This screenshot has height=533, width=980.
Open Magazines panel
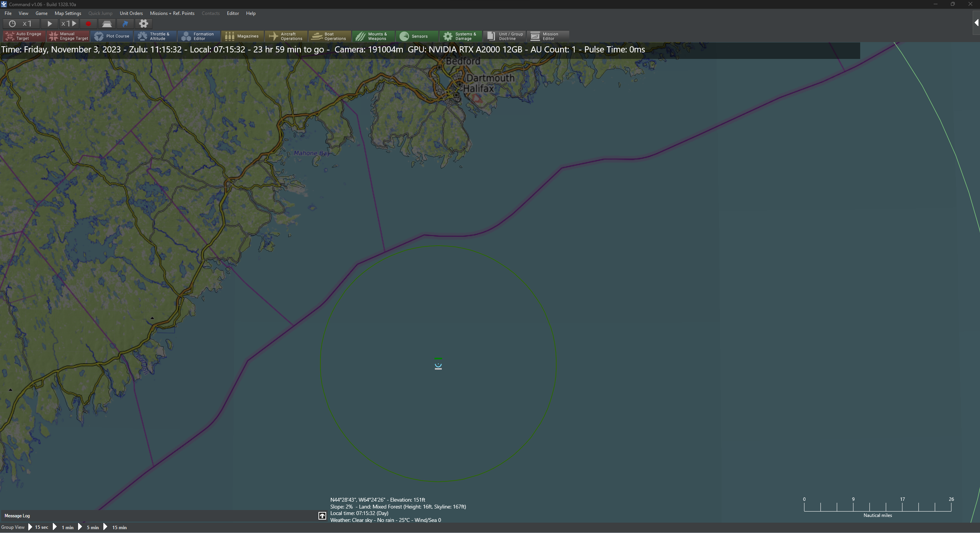point(242,36)
